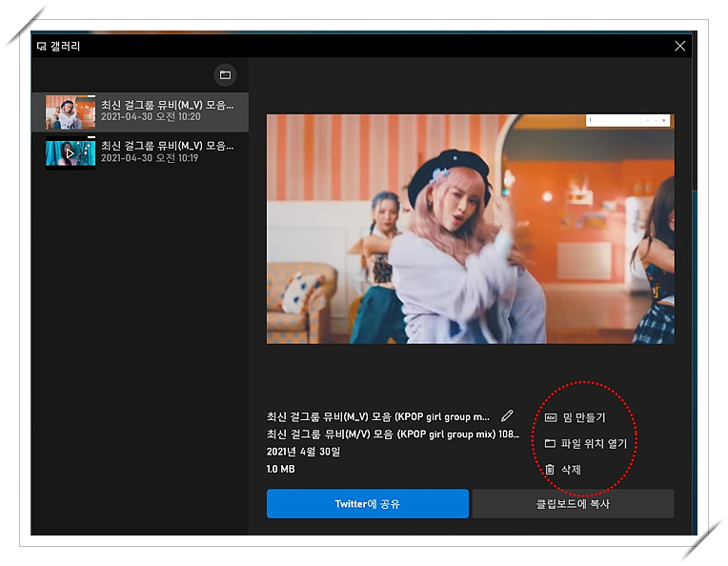This screenshot has height=566, width=728.
Task: Play video capture thumbnail from 오전 10:19
Action: [71, 152]
